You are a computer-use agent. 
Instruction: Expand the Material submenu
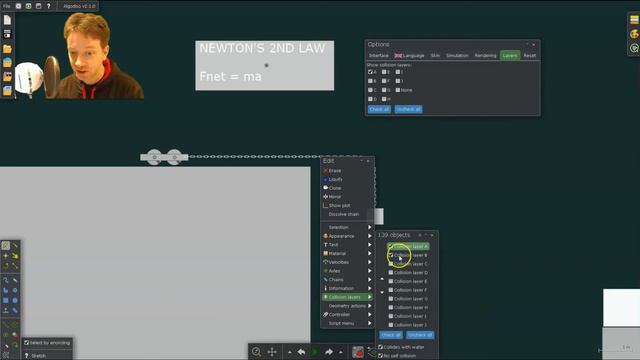[x=347, y=253]
